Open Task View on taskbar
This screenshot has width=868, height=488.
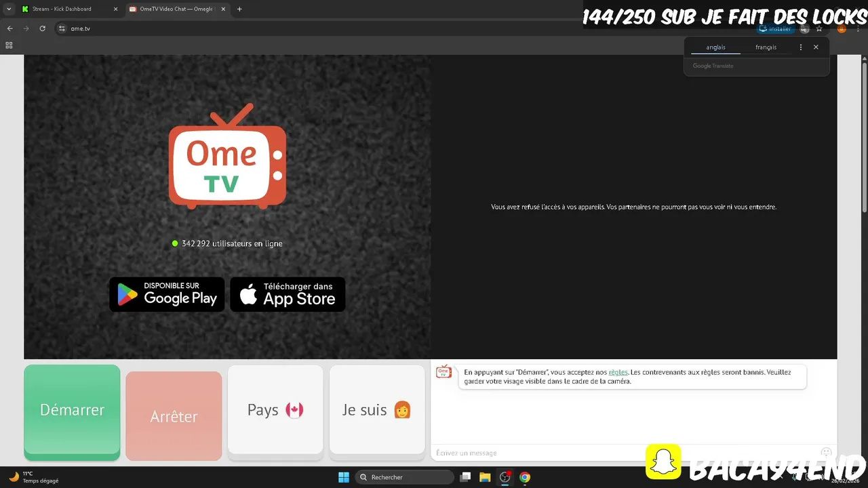point(465,477)
